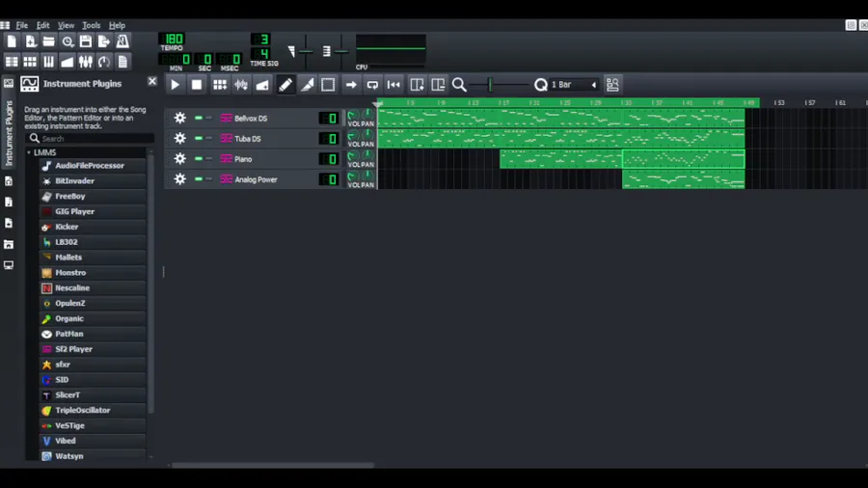Create a new project file

tap(12, 41)
